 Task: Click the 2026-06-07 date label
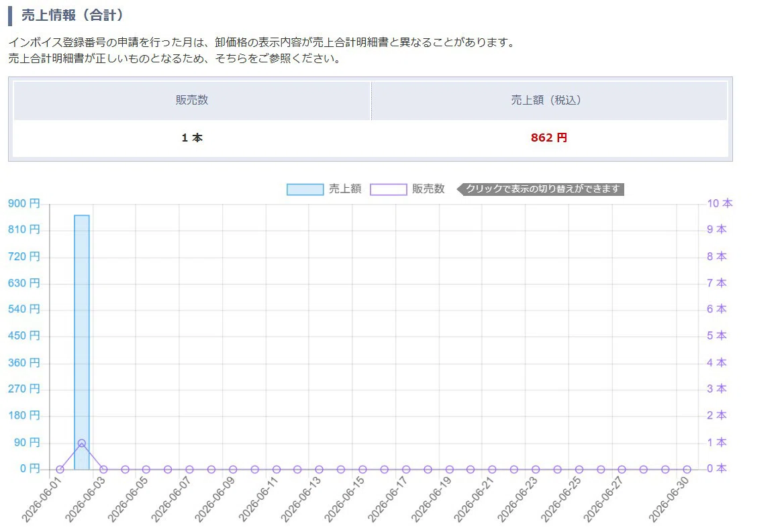(x=171, y=499)
